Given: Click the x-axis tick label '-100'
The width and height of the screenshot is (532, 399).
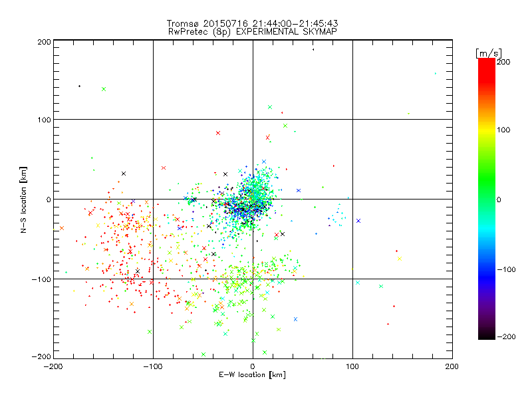Looking at the screenshot, I should [153, 366].
